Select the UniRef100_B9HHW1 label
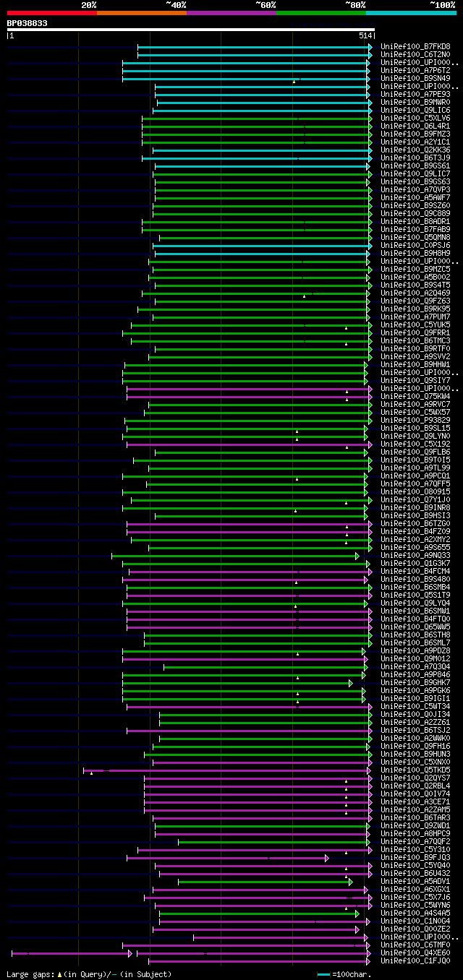Viewport: 463px width, 980px height. pyautogui.click(x=415, y=364)
